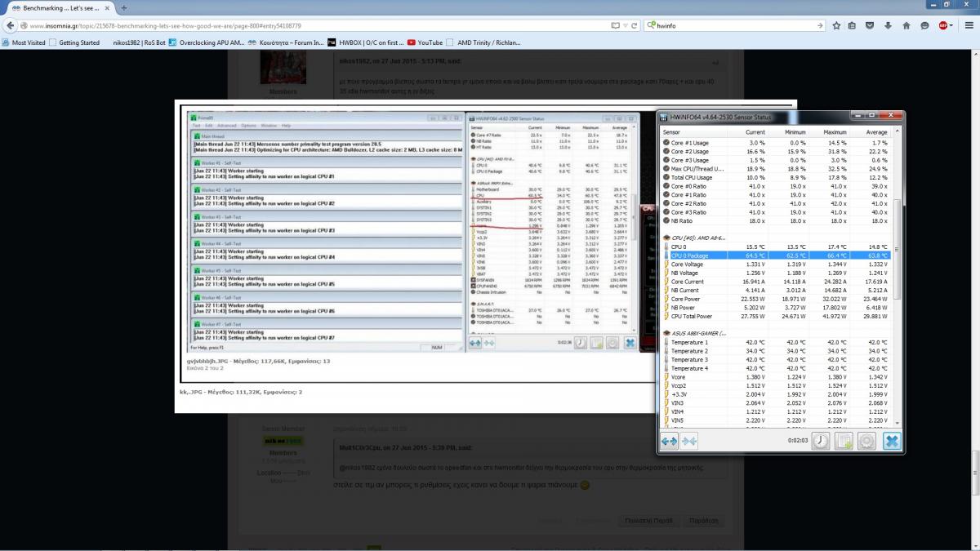Screen dimensions: 980x551
Task: Click the Maximum column header in HWiNFO64
Action: (829, 132)
